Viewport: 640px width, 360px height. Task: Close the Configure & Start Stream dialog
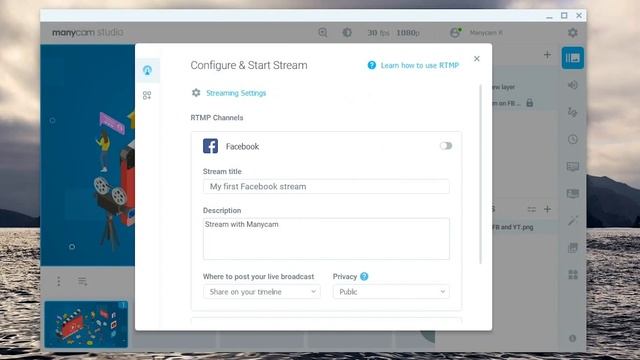(477, 59)
